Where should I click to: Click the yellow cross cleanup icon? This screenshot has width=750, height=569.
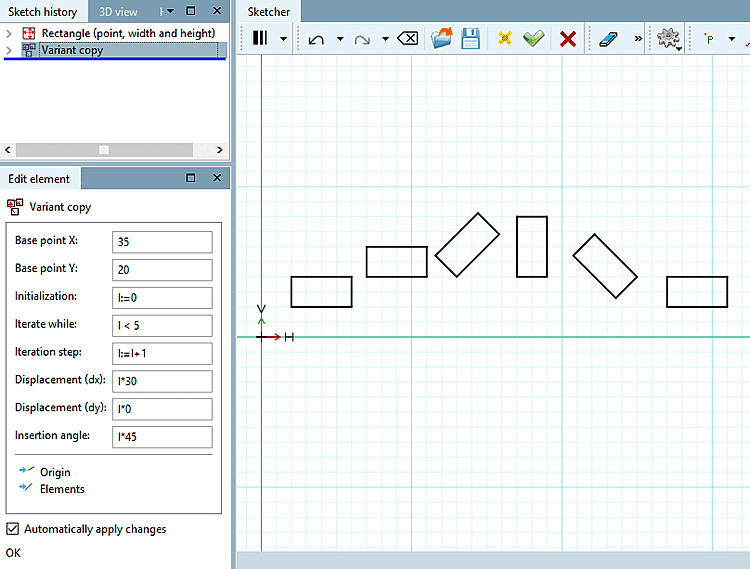tap(505, 38)
